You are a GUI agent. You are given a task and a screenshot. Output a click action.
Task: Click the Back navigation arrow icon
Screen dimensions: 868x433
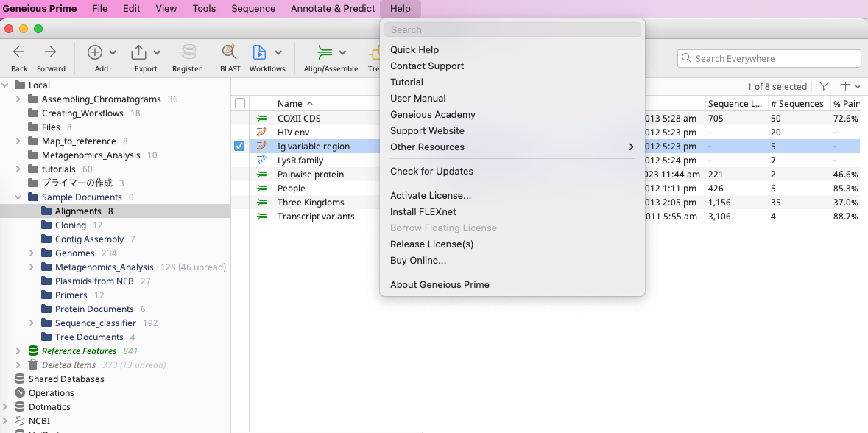point(19,52)
